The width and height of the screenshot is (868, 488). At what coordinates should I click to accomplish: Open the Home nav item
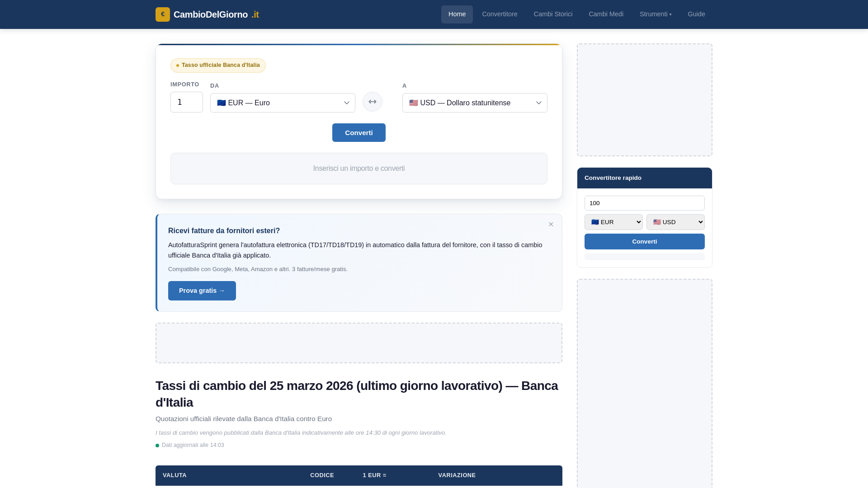pyautogui.click(x=457, y=14)
